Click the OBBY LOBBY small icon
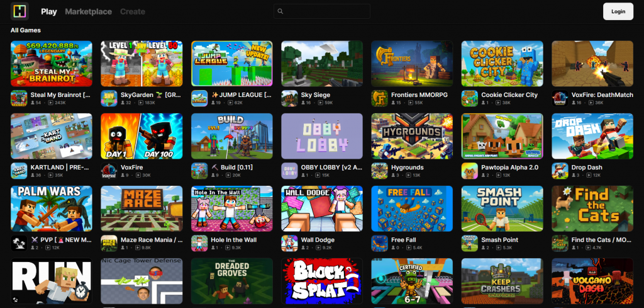The image size is (644, 308). 289,171
